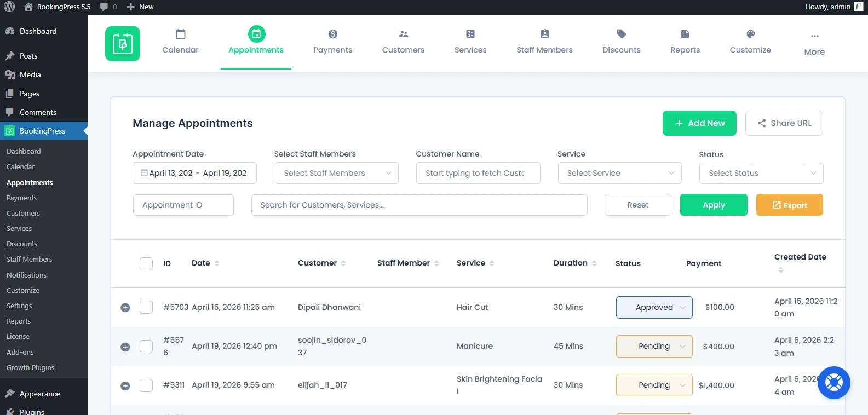Click the Services list icon

(x=470, y=34)
